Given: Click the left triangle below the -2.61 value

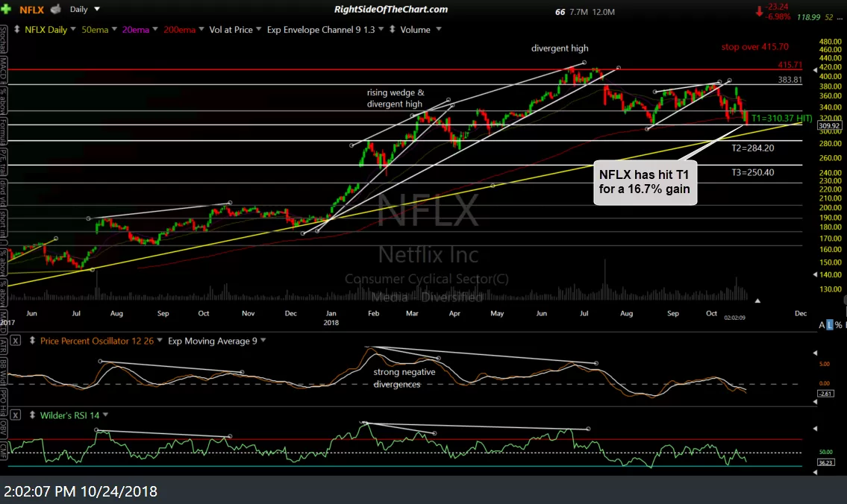Looking at the screenshot, I should click(815, 402).
